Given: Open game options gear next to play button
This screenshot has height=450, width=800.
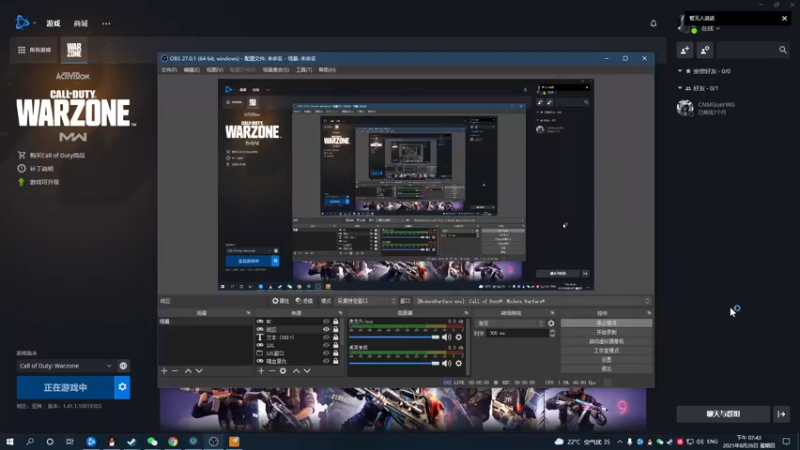Looking at the screenshot, I should pos(122,387).
